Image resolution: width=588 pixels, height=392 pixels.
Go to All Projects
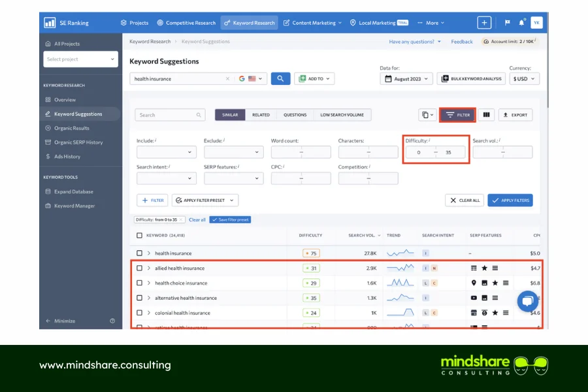[67, 44]
